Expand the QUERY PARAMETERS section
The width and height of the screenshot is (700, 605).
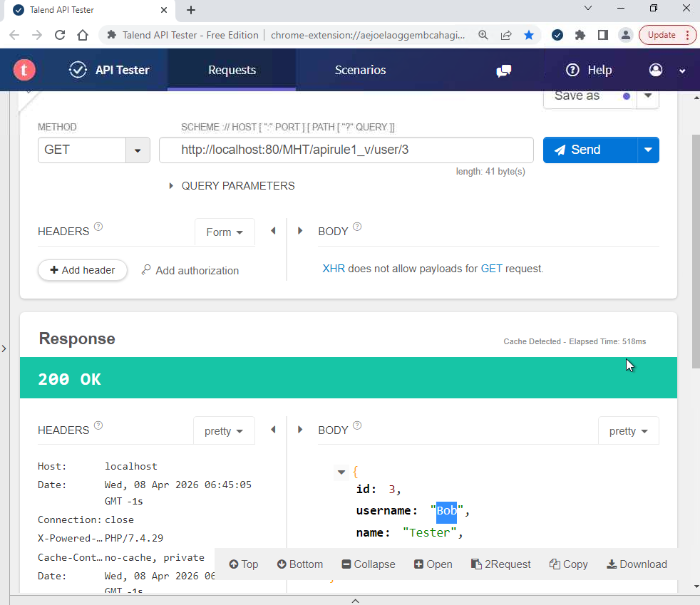pyautogui.click(x=232, y=185)
